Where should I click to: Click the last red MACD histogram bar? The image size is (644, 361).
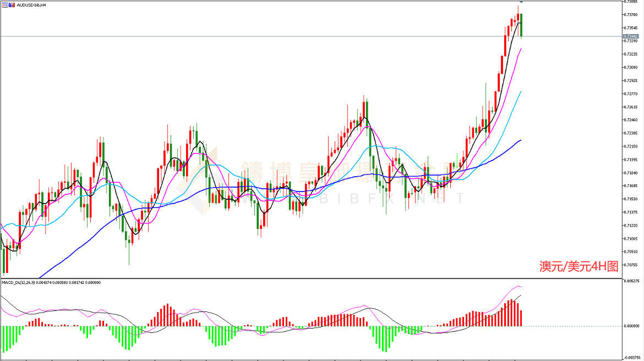(x=521, y=318)
